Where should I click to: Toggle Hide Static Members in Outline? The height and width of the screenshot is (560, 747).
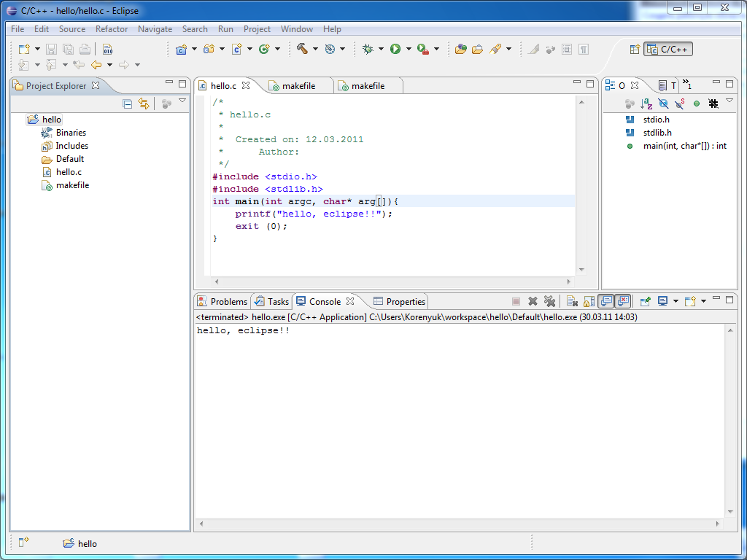pos(680,104)
